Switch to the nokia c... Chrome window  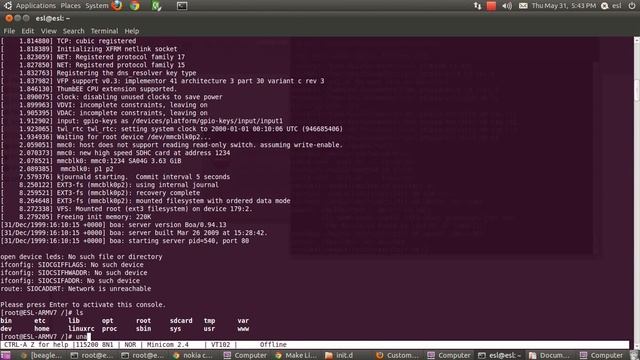[x=192, y=355]
